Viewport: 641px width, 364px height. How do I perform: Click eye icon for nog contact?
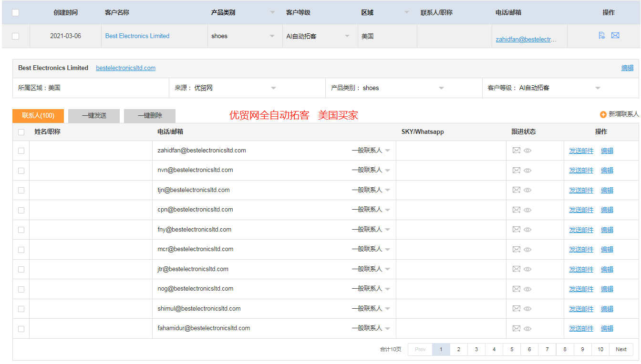point(527,289)
